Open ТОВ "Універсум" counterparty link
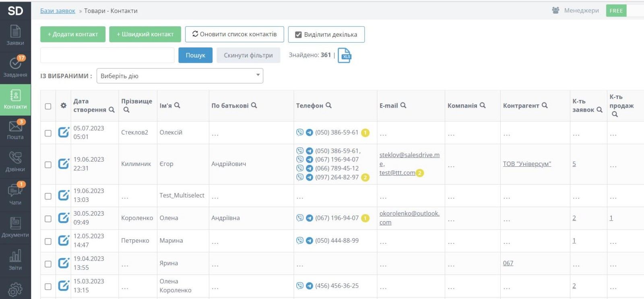The width and height of the screenshot is (644, 299). (527, 164)
